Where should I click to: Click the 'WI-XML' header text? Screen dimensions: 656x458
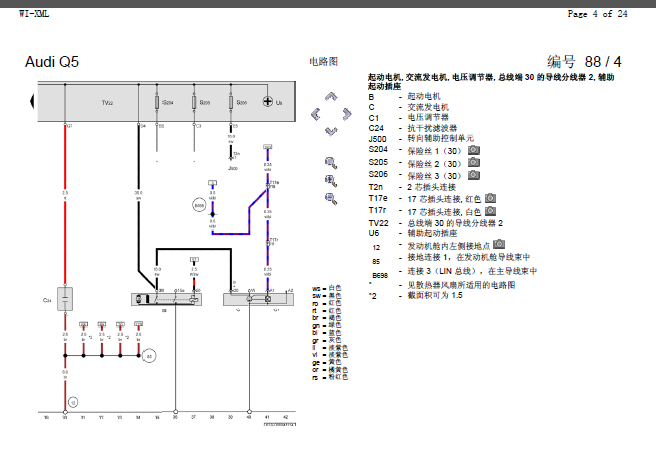[x=34, y=14]
